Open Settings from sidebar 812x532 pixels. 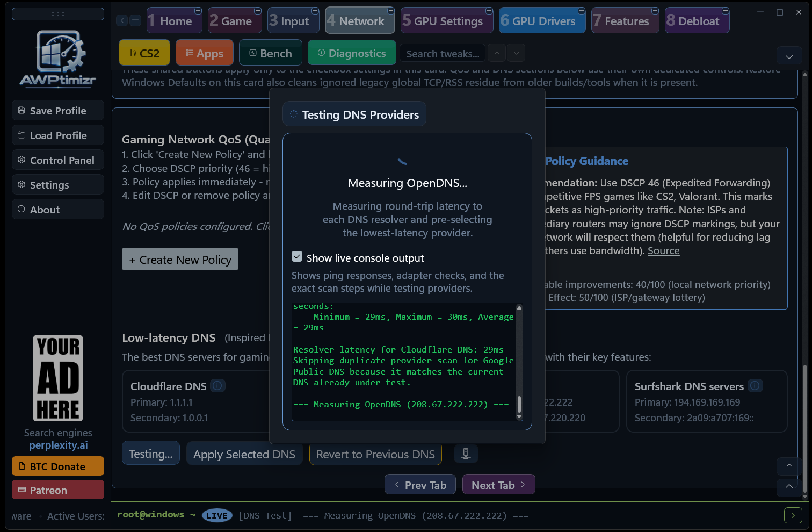pyautogui.click(x=58, y=184)
